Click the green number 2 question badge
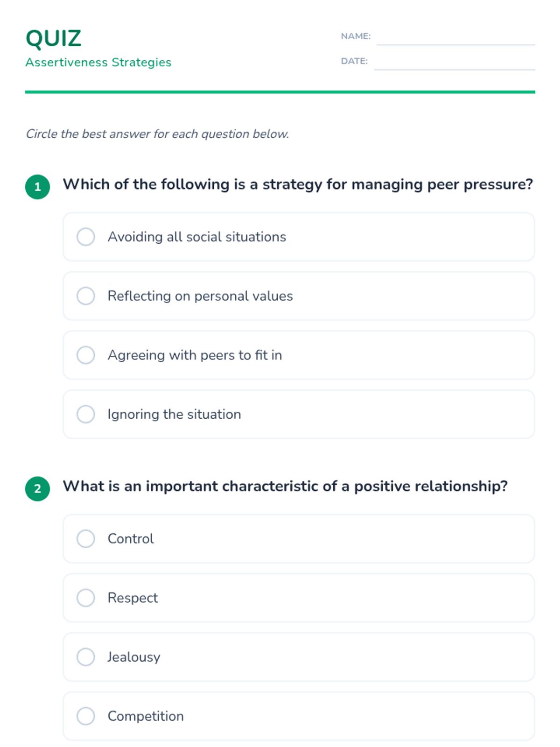This screenshot has height=747, width=560. tap(38, 489)
